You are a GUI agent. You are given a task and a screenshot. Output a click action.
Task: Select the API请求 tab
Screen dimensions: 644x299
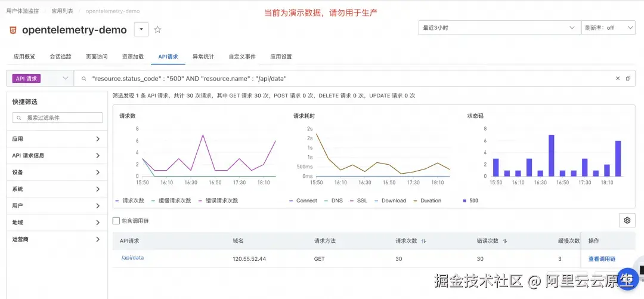tap(168, 57)
